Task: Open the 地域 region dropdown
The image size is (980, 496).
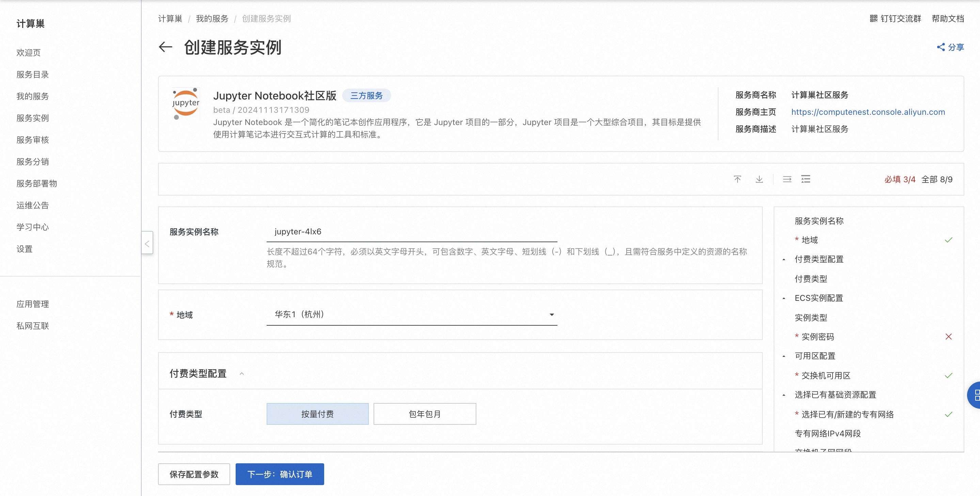Action: click(x=412, y=315)
